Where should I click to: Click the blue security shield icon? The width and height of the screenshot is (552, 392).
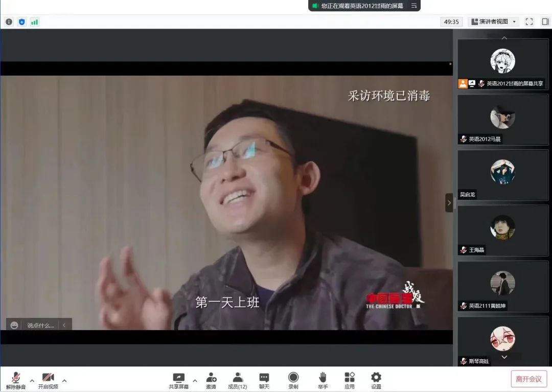(22, 22)
